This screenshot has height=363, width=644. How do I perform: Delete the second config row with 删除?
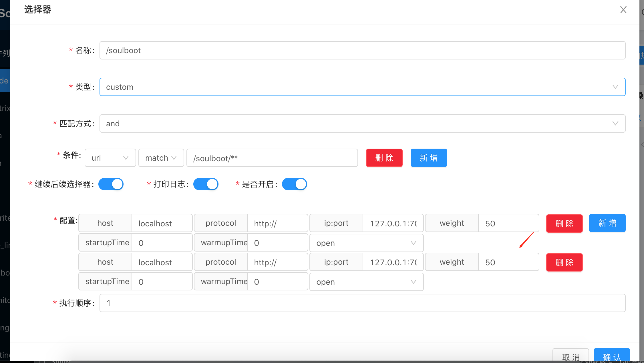[564, 262]
